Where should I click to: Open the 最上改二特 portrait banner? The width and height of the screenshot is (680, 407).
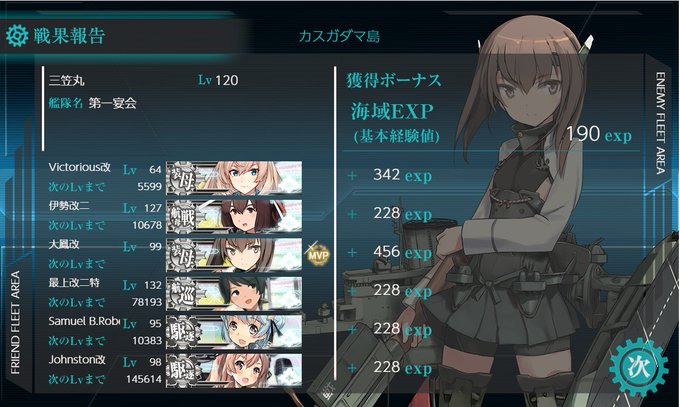pyautogui.click(x=234, y=293)
